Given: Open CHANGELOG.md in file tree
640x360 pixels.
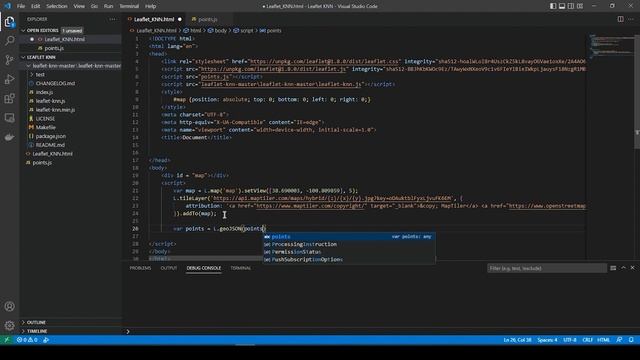Looking at the screenshot, I should (x=55, y=83).
